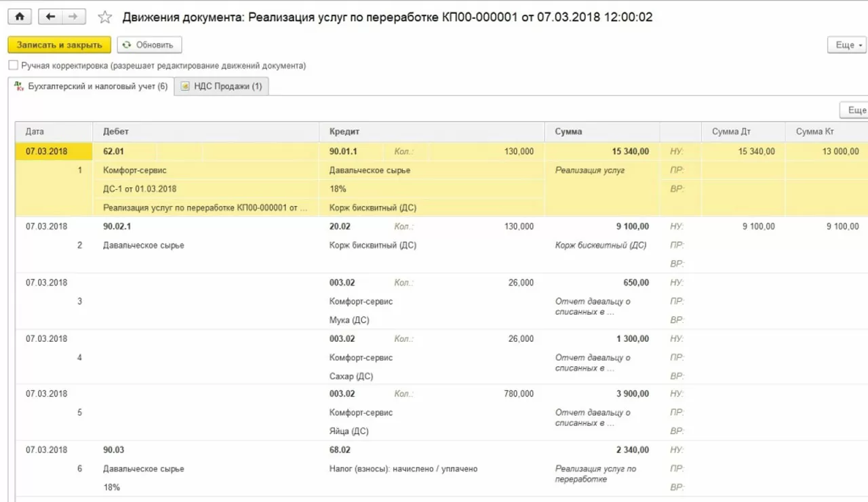Expand the table's Еще menu
Image resolution: width=868 pixels, height=502 pixels.
856,110
